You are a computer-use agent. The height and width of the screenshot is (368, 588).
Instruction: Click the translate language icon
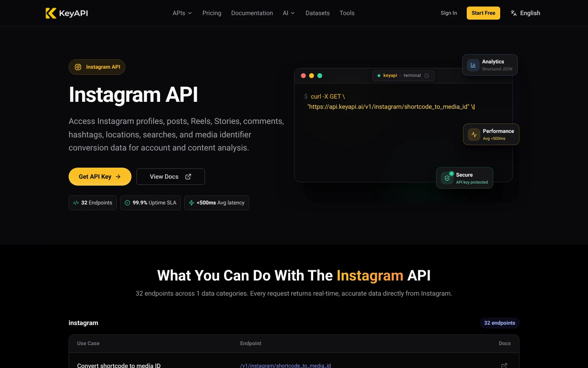tap(514, 13)
